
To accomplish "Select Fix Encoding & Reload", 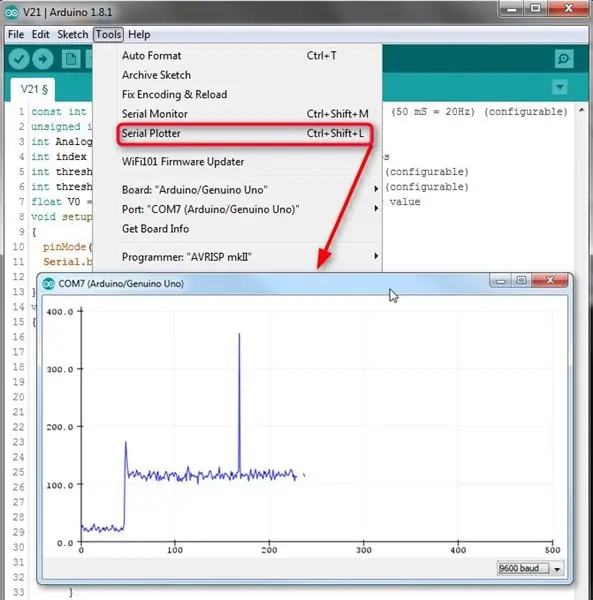I will [x=237, y=95].
